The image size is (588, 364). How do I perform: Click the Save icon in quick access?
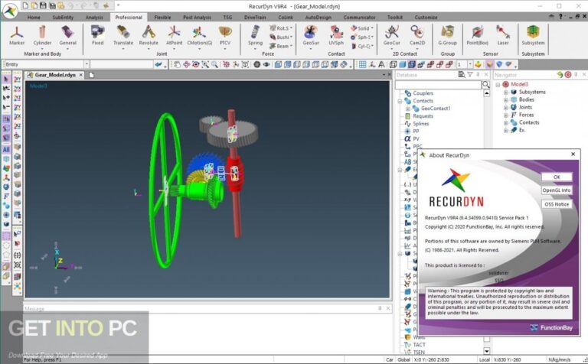[43, 5]
